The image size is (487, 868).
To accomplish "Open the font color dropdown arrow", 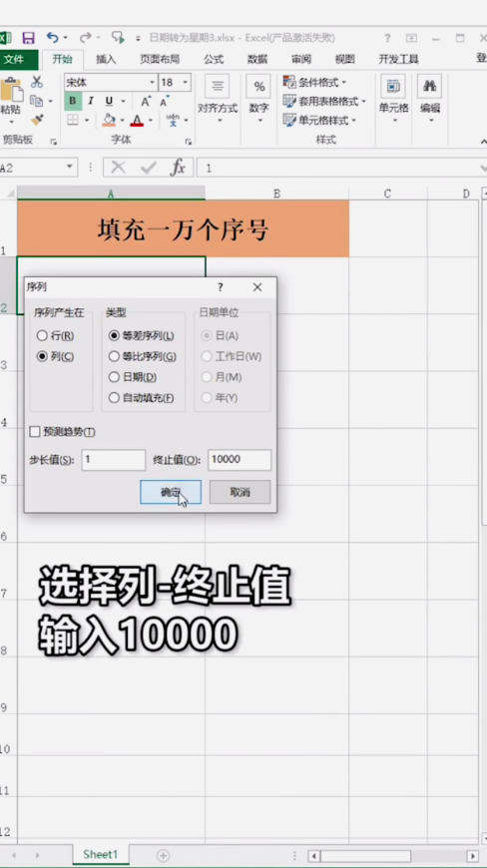I will click(150, 120).
